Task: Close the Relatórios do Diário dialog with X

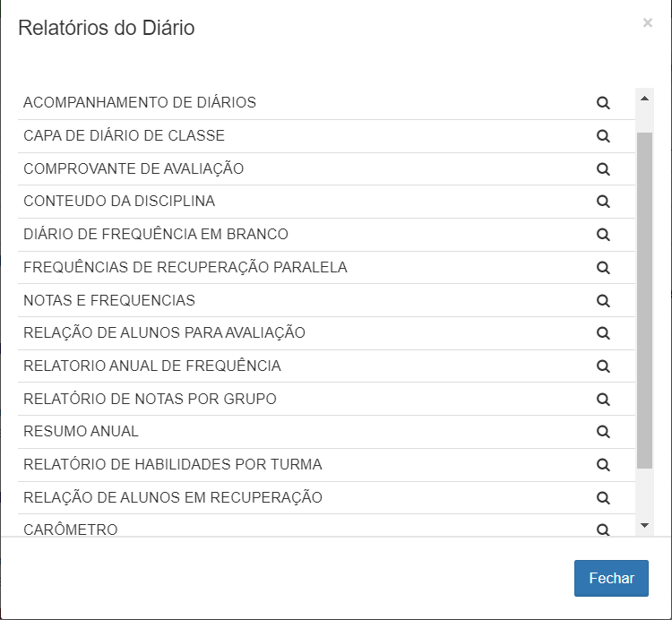Action: pos(648,23)
